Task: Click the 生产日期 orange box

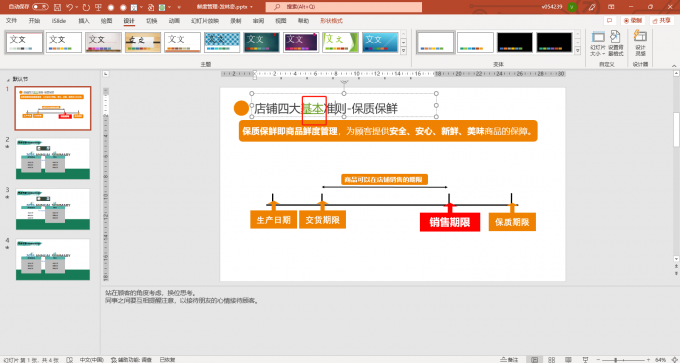Action: click(274, 219)
